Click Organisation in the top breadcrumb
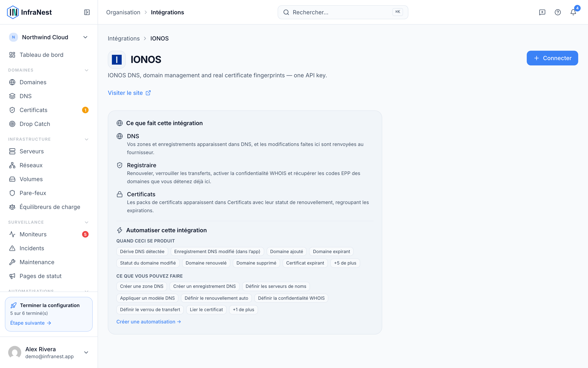588x368 pixels. coord(123,12)
